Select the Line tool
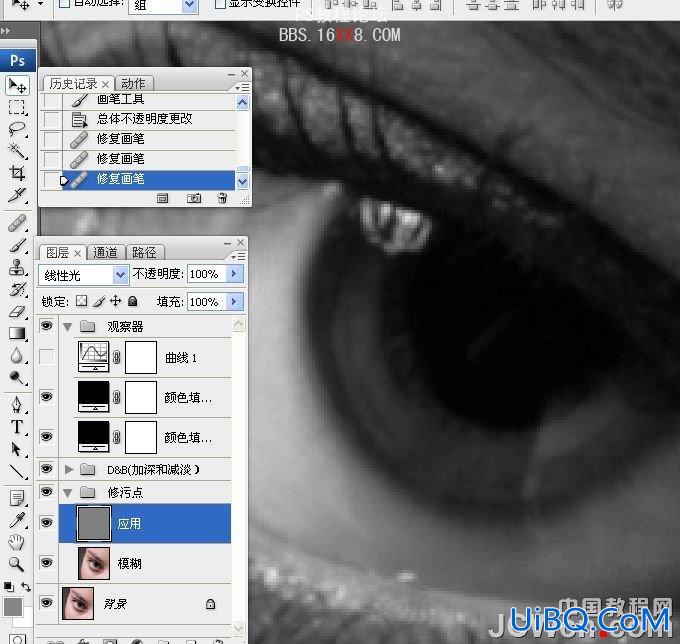Viewport: 680px width, 644px height. (17, 471)
